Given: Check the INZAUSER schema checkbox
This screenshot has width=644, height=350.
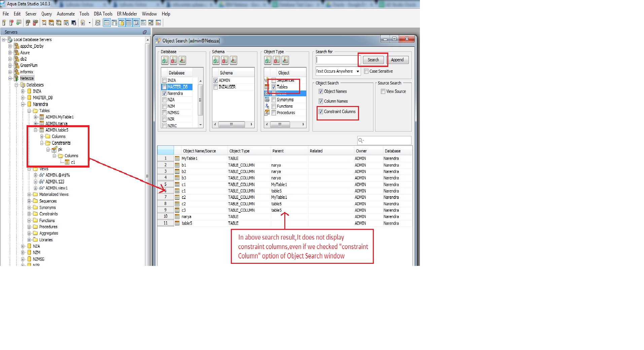Looking at the screenshot, I should click(216, 87).
